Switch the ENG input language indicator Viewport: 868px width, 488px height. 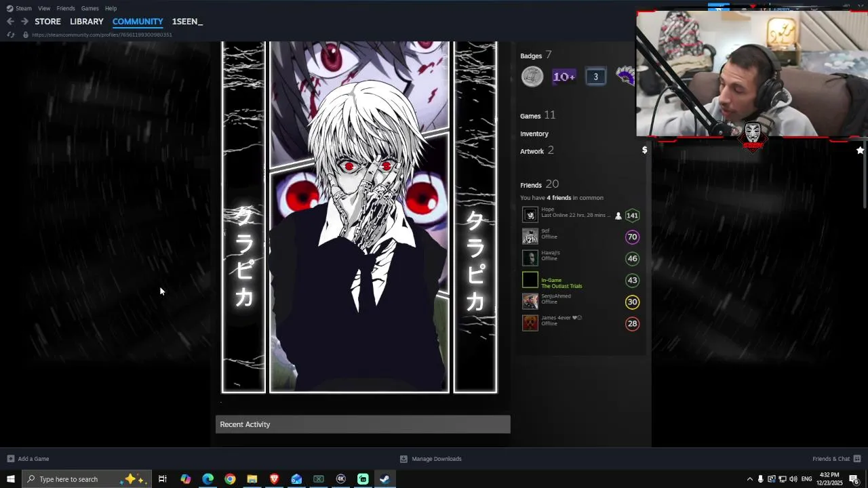click(806, 479)
